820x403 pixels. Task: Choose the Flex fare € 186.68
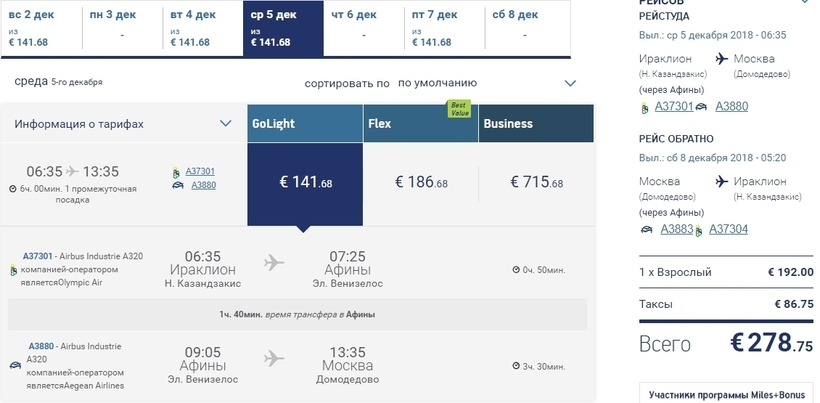(x=421, y=182)
